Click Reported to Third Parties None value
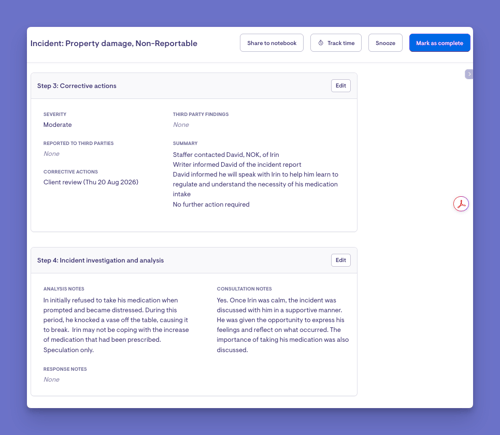 click(51, 154)
